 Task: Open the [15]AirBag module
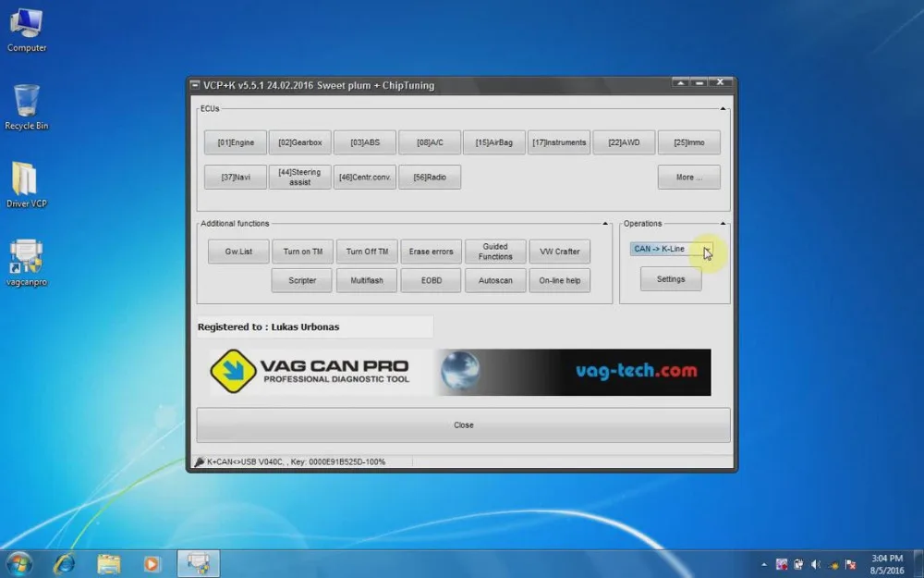[x=493, y=142]
